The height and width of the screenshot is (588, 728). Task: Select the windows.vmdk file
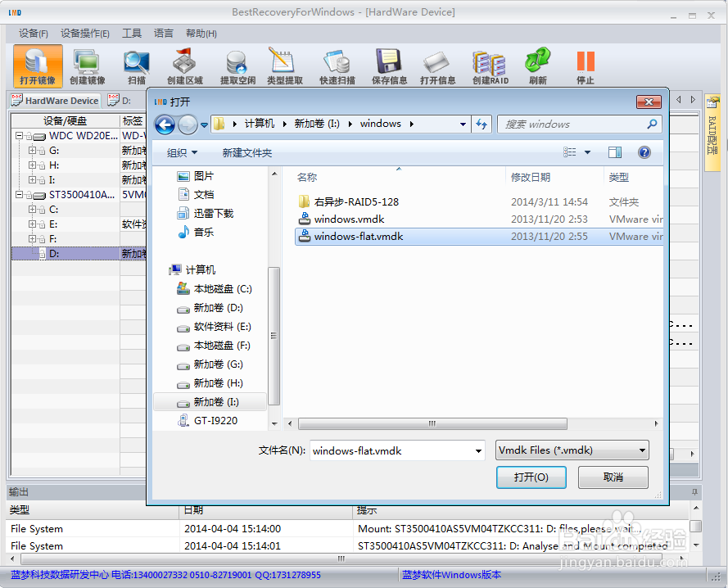coord(349,219)
